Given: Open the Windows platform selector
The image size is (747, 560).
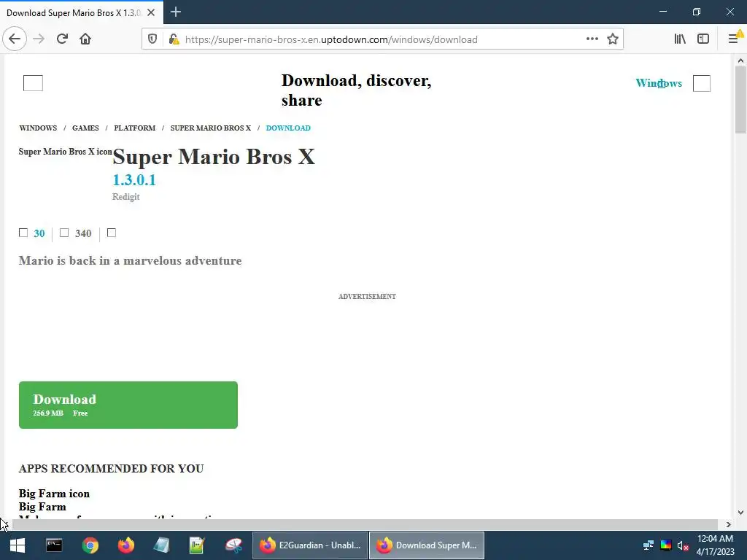Looking at the screenshot, I should [x=659, y=83].
